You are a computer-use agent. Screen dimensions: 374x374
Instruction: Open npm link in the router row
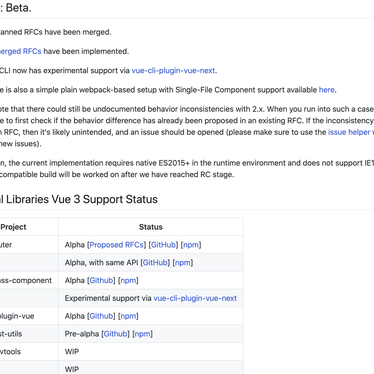click(191, 245)
